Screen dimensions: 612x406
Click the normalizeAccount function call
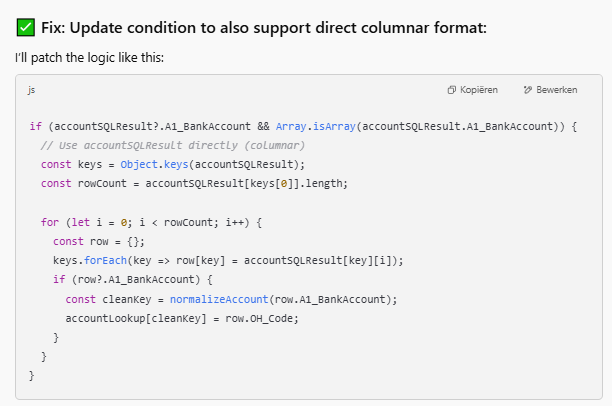(219, 299)
